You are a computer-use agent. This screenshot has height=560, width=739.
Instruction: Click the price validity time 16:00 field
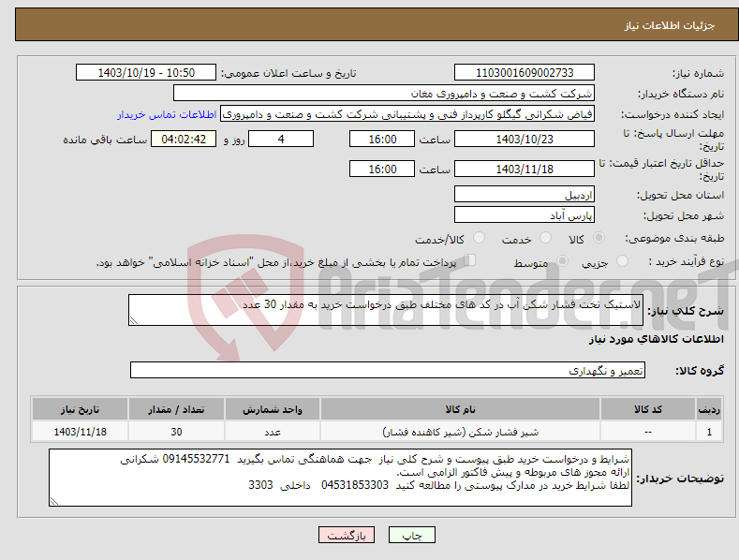pos(382,169)
